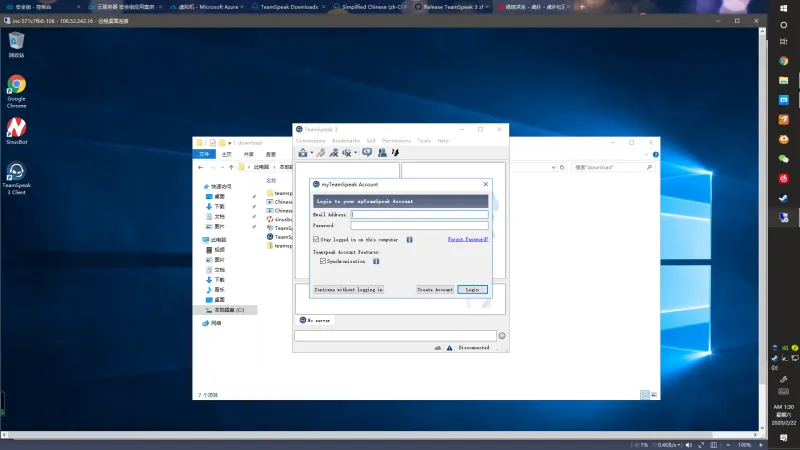The width and height of the screenshot is (800, 450).
Task: Open the Tools menu in TeamSpeak
Action: (x=424, y=141)
